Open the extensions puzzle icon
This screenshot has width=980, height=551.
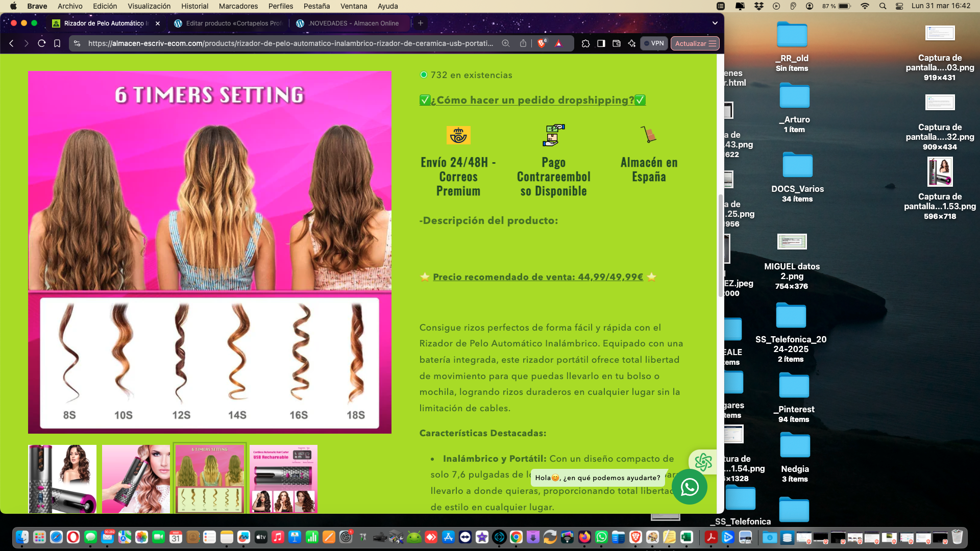[585, 43]
